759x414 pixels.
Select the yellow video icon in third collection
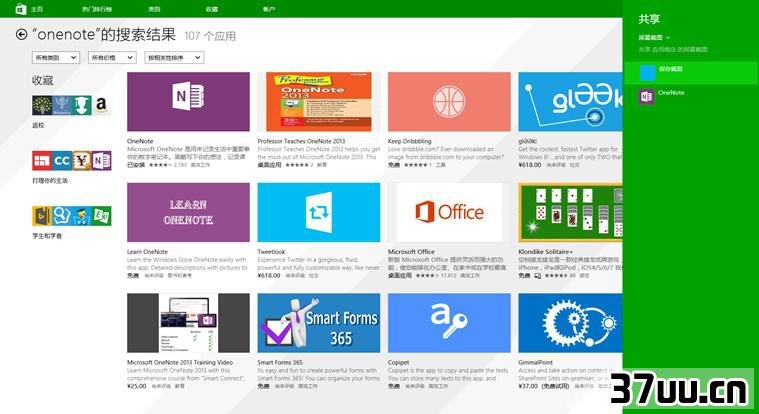coord(42,216)
